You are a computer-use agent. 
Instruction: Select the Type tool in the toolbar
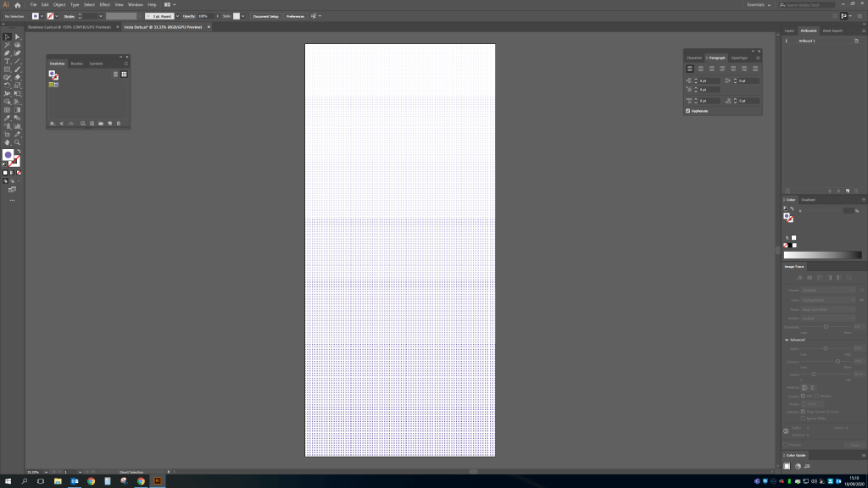(7, 61)
